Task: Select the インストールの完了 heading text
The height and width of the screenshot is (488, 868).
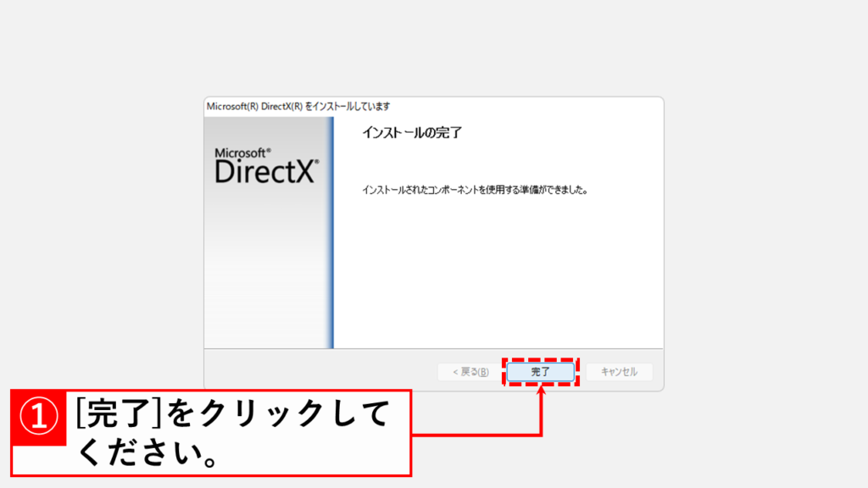Action: coord(412,133)
